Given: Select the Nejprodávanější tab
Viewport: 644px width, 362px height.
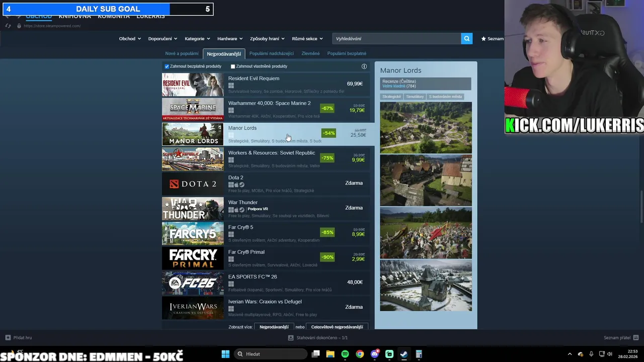Looking at the screenshot, I should [x=224, y=54].
